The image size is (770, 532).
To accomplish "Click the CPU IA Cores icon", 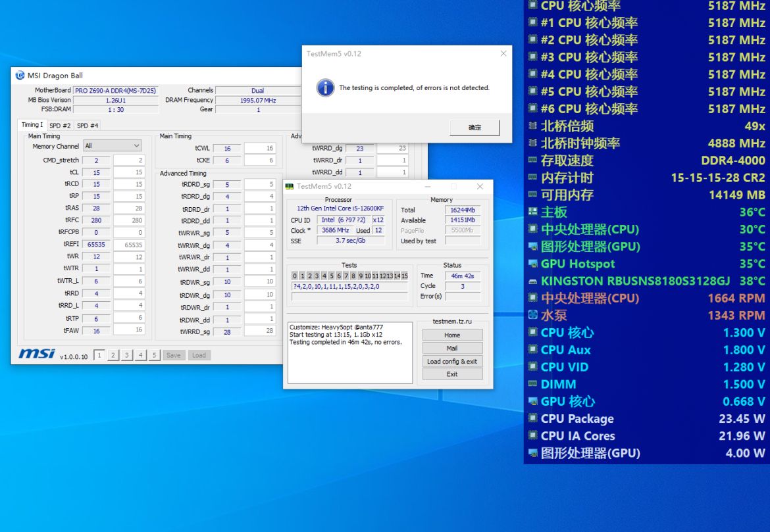I will point(532,435).
